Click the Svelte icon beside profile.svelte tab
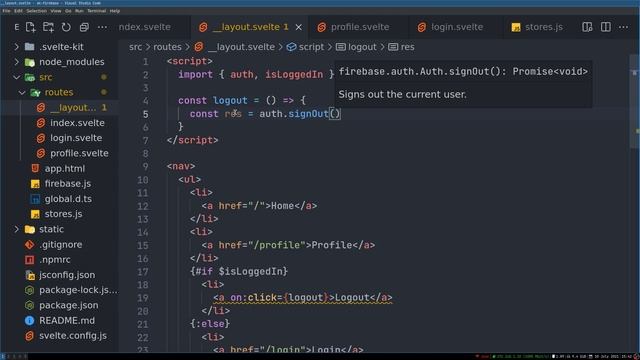 click(322, 27)
